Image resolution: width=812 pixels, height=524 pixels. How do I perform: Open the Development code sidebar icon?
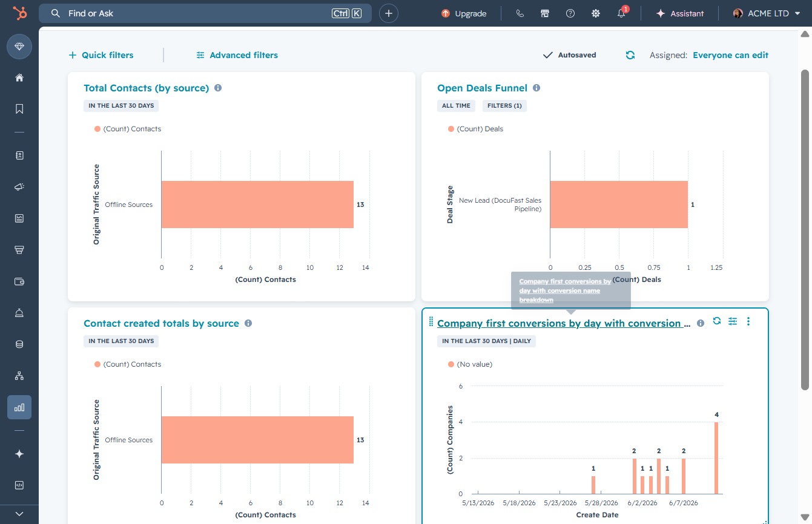(x=19, y=485)
